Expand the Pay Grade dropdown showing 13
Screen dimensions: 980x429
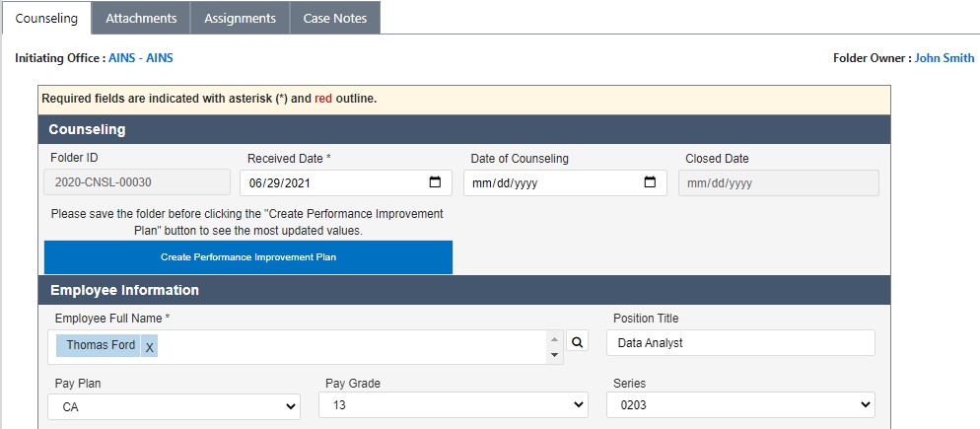click(454, 404)
